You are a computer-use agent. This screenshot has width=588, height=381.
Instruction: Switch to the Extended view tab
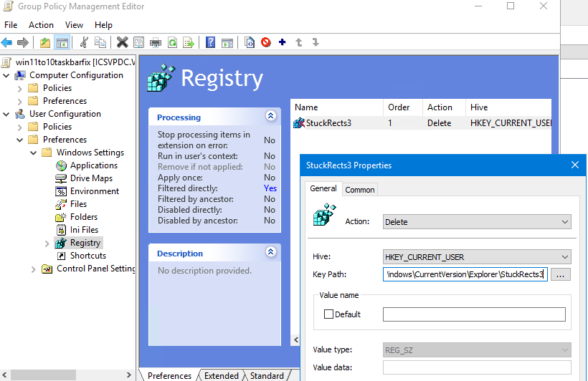pyautogui.click(x=222, y=375)
